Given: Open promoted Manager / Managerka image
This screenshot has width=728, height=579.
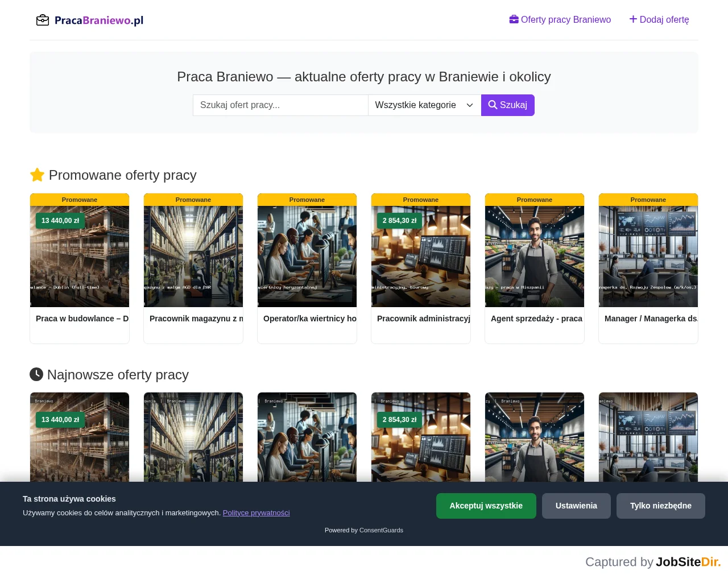Looking at the screenshot, I should (x=648, y=257).
